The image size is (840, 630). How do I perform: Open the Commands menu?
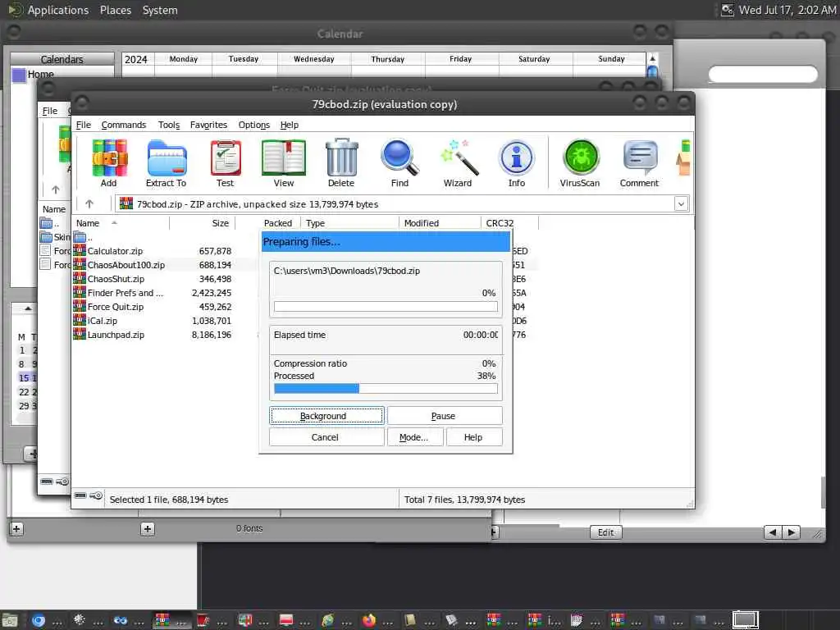[x=124, y=125]
